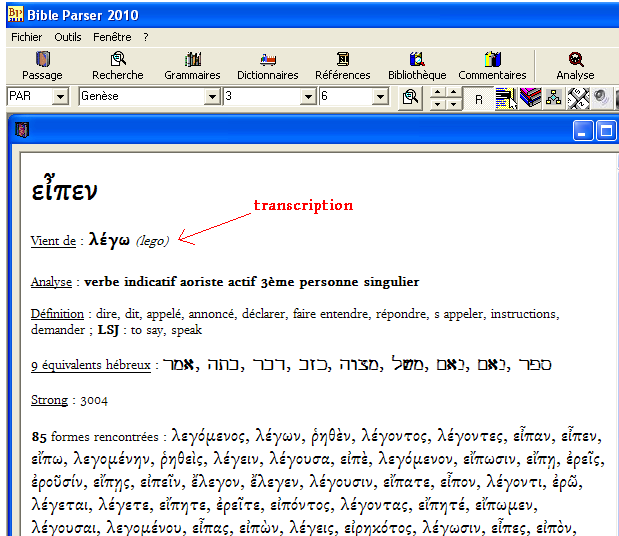This screenshot has height=536, width=619.
Task: Open the Outils menu
Action: 68,37
